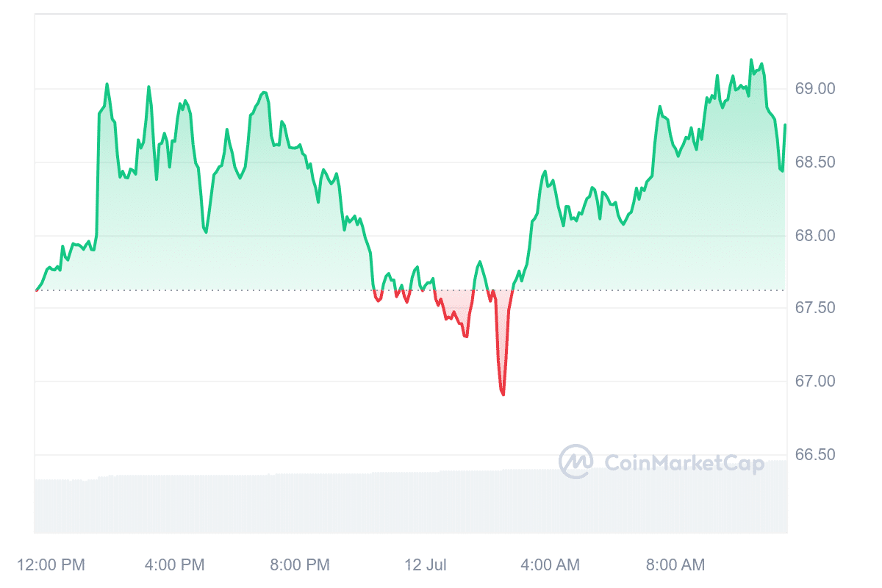Click the 67.00 price axis label
This screenshot has height=588, width=882.
(816, 381)
